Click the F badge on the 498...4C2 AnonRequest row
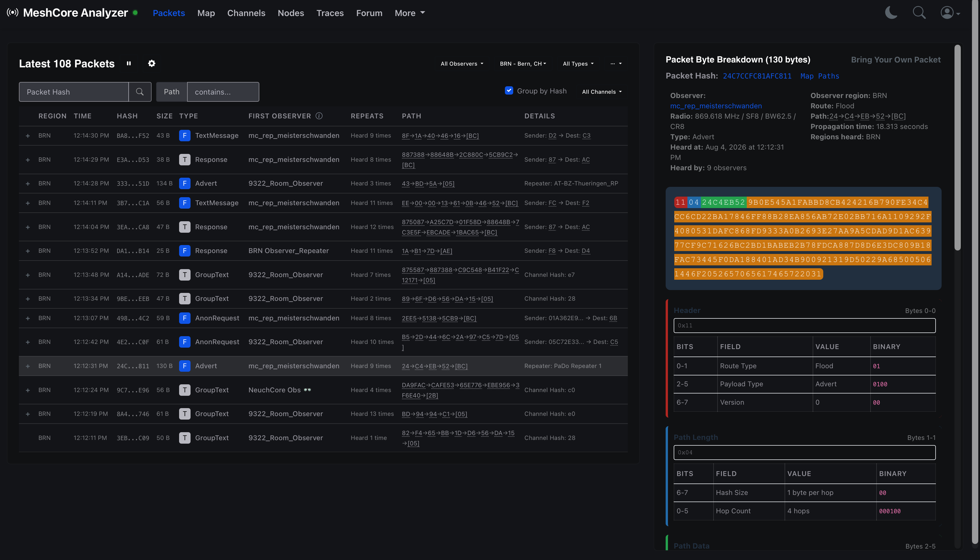This screenshot has width=980, height=560. pyautogui.click(x=185, y=318)
